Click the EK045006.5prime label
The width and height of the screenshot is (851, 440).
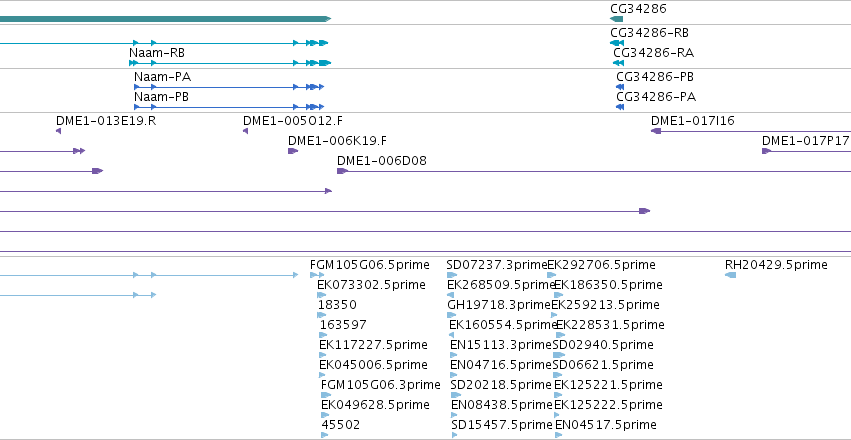[x=373, y=365]
